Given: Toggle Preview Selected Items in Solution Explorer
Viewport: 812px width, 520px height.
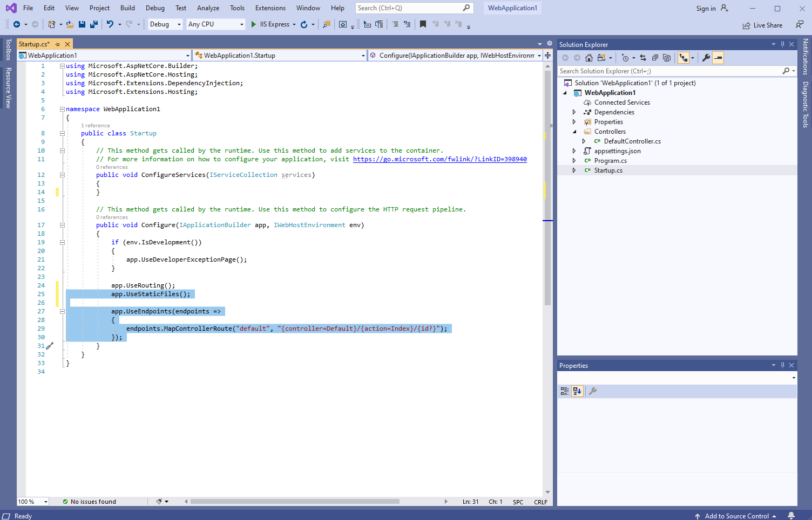Looking at the screenshot, I should 718,58.
